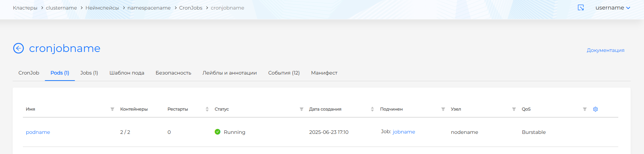This screenshot has width=644, height=154.
Task: Open the Узел column filter
Action: coord(514,109)
